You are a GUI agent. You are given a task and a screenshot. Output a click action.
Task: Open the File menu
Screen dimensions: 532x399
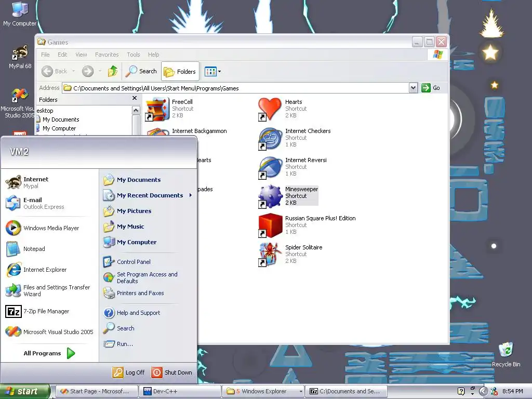(45, 55)
